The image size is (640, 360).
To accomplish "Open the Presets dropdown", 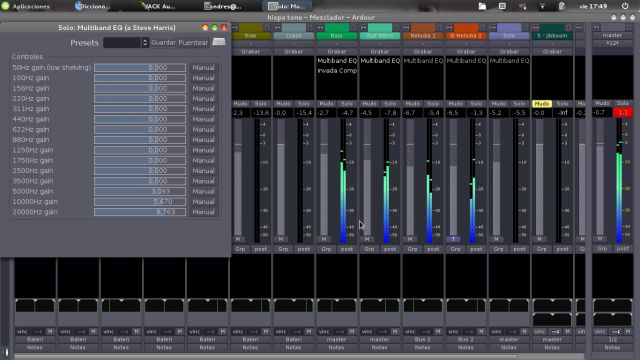I will click(126, 42).
